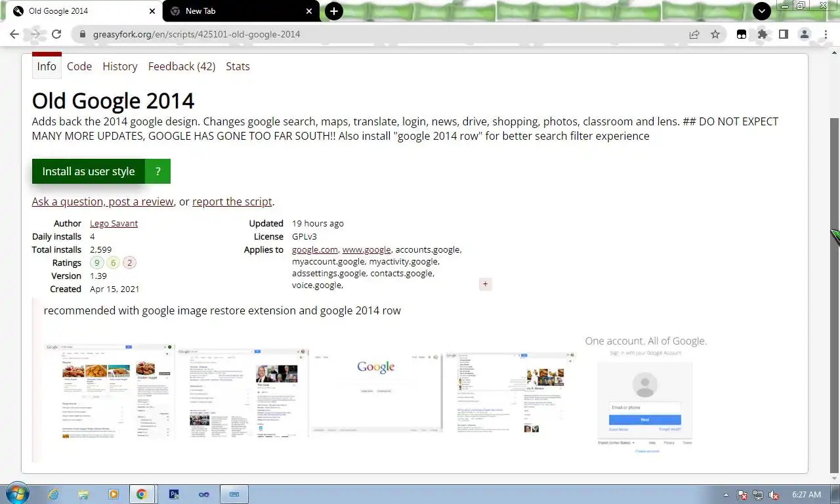This screenshot has height=504, width=840.
Task: Select the version number 1.39
Action: click(98, 276)
